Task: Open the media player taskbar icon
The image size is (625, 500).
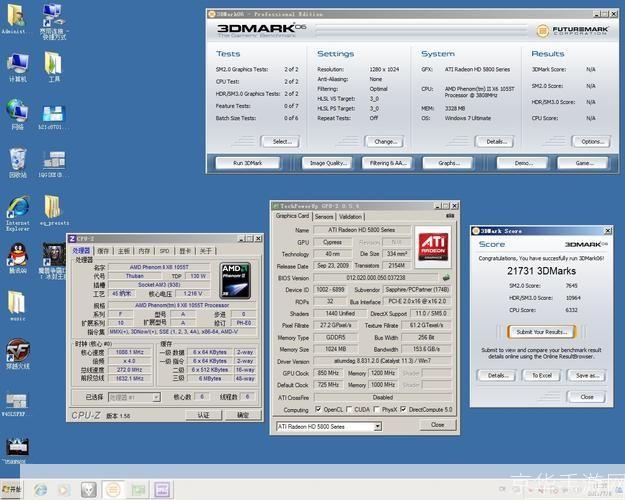Action: click(63, 490)
